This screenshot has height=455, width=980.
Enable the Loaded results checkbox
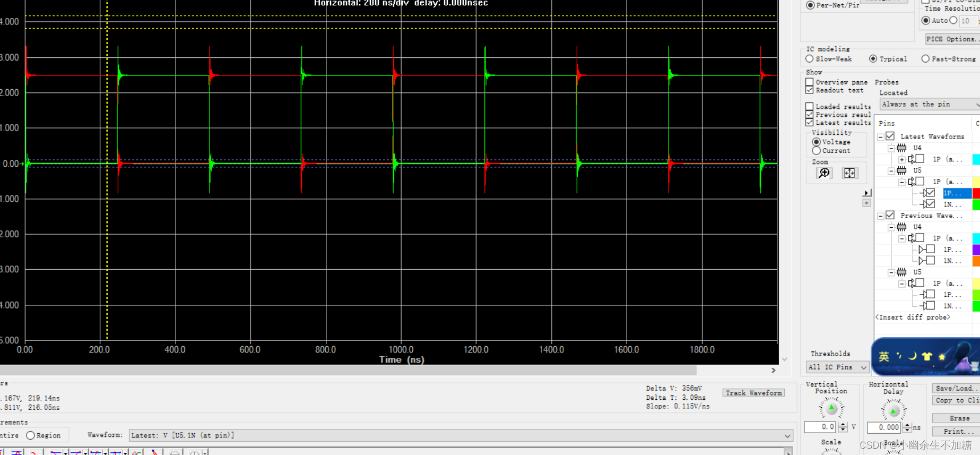click(809, 107)
